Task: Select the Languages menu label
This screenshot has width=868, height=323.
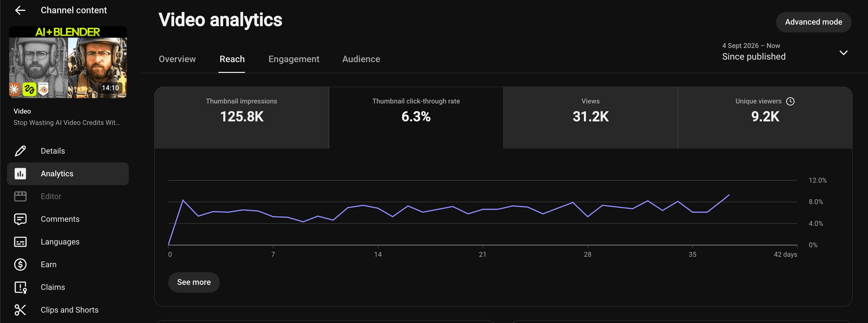Action: pos(60,242)
